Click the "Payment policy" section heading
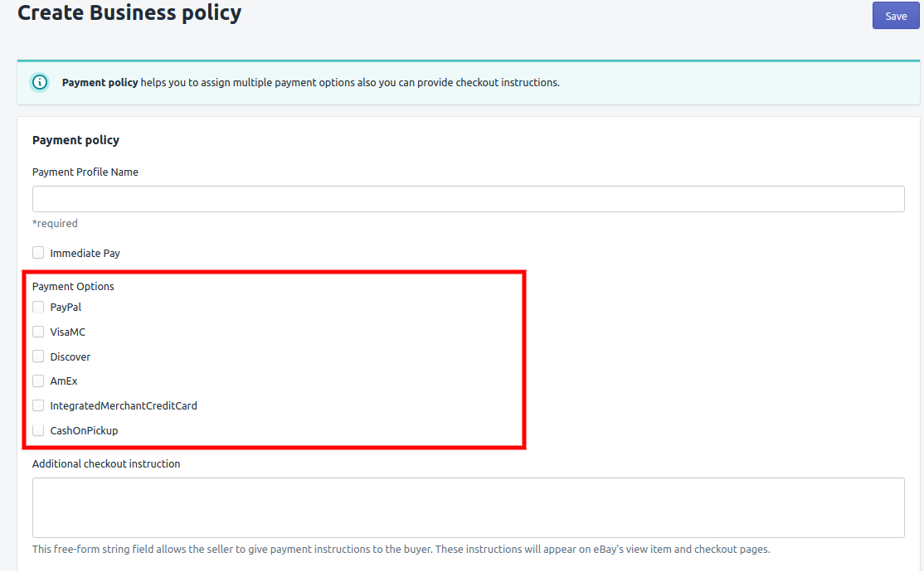924x572 pixels. click(75, 141)
